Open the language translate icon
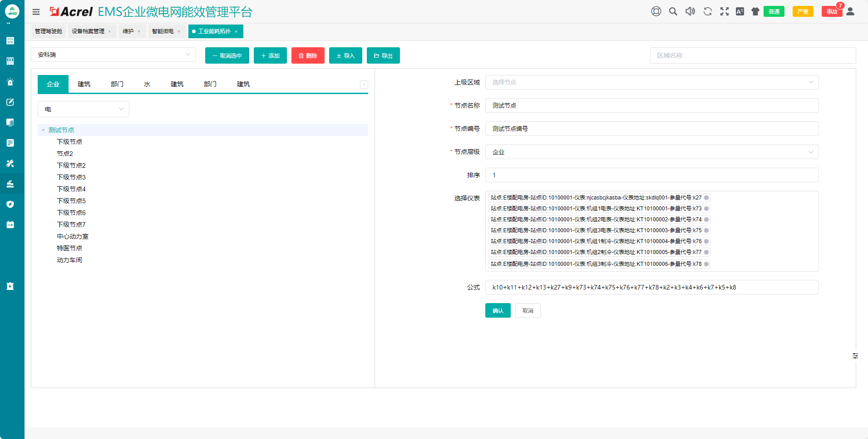 pos(740,11)
